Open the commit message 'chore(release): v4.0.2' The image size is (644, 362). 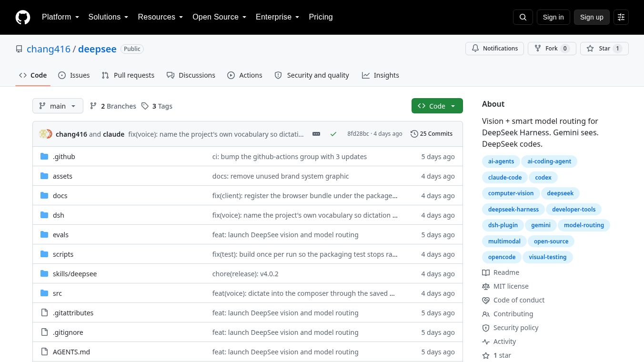pyautogui.click(x=245, y=274)
